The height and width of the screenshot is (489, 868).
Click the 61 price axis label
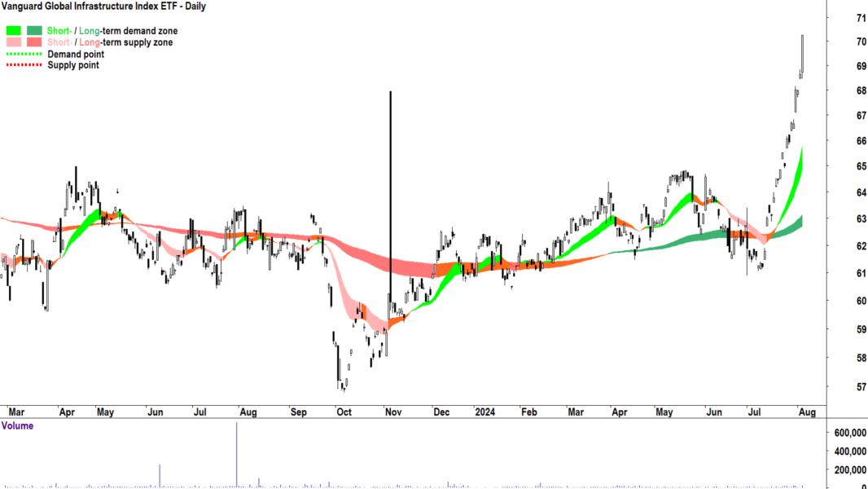click(861, 273)
